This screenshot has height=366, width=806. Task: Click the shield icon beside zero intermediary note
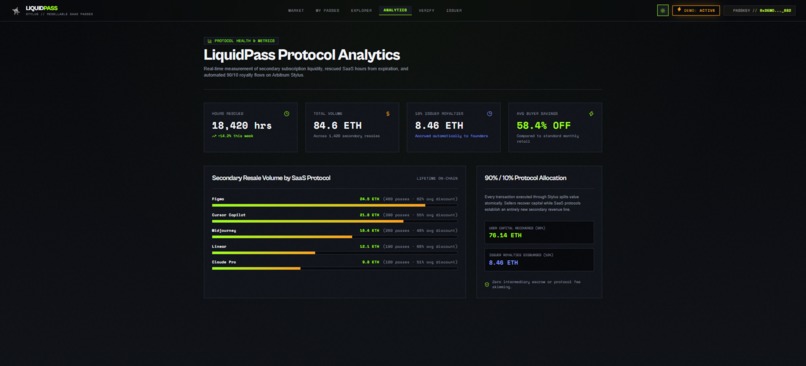(x=487, y=284)
